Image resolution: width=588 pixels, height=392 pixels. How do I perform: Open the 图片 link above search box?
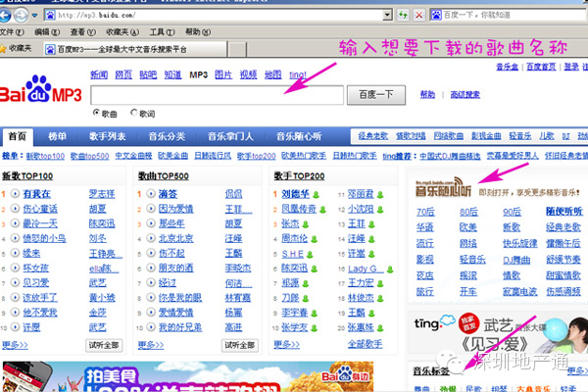coord(223,75)
